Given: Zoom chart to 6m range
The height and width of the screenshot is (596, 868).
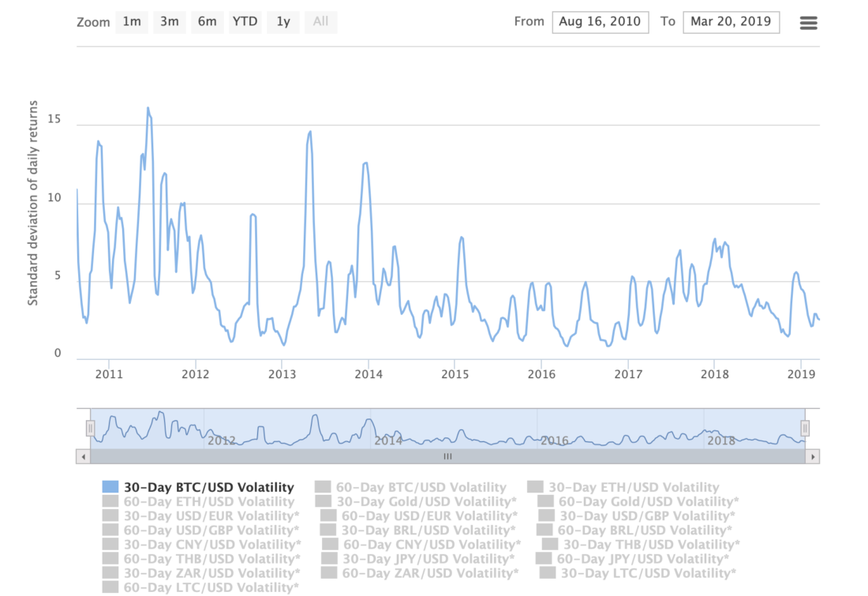Looking at the screenshot, I should (x=207, y=22).
